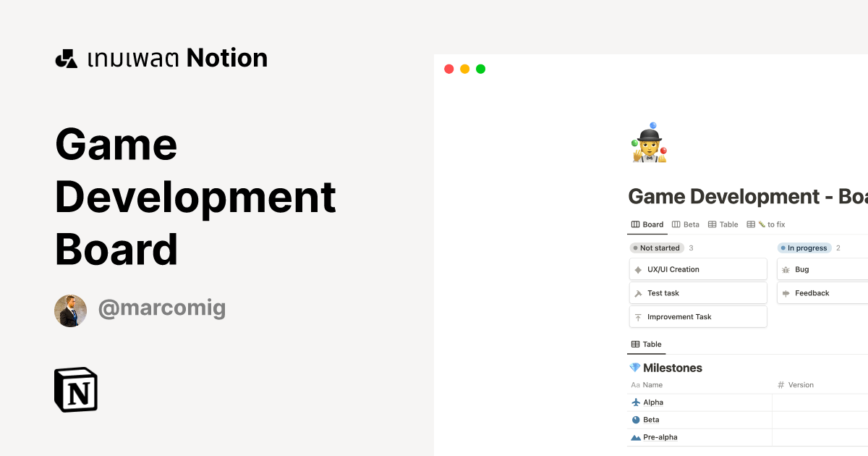Screen dimensions: 868x456
Task: Click the clown juggling page icon
Action: pyautogui.click(x=649, y=143)
